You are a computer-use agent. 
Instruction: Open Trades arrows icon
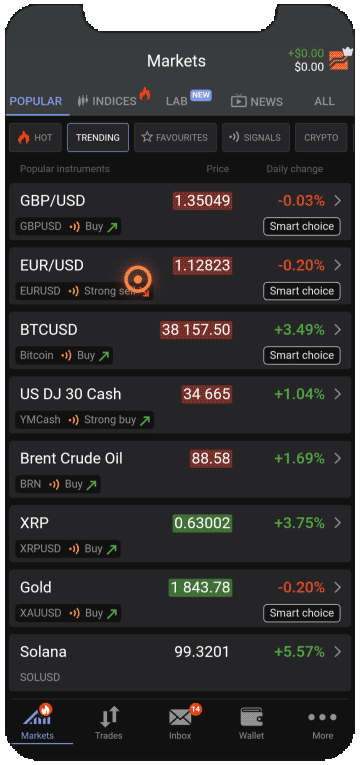tap(109, 717)
